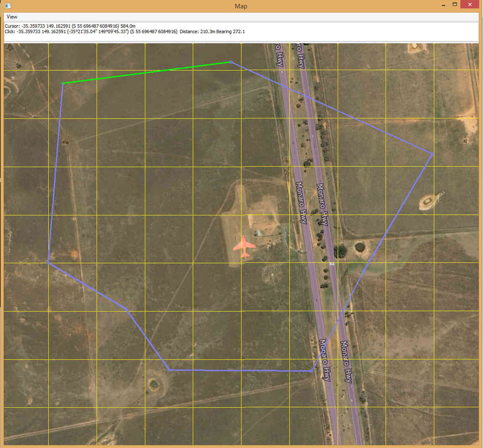Screen dimensions: 483x448
Task: Click the small route marker on the highway
Action: [x=332, y=264]
